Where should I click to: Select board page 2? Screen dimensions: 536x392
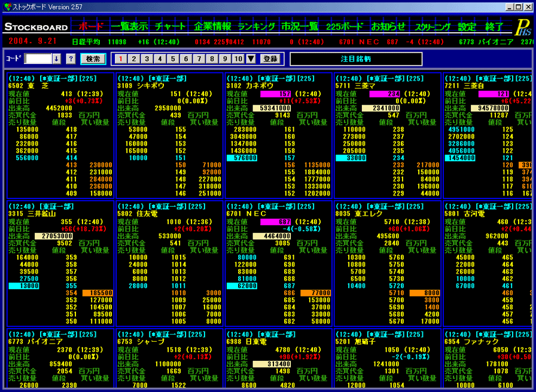pos(133,59)
